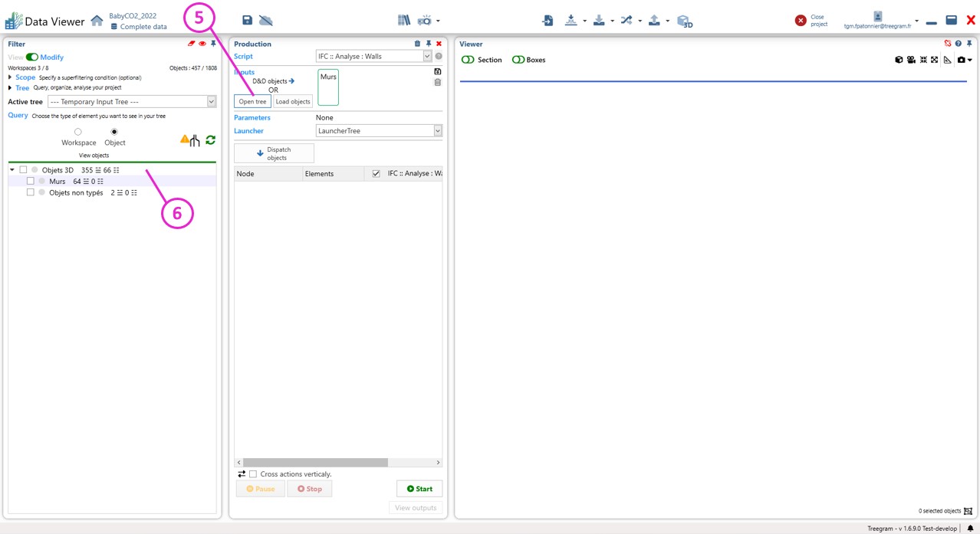Click the save floppy disk icon in top toolbar
980x534 pixels.
click(247, 21)
